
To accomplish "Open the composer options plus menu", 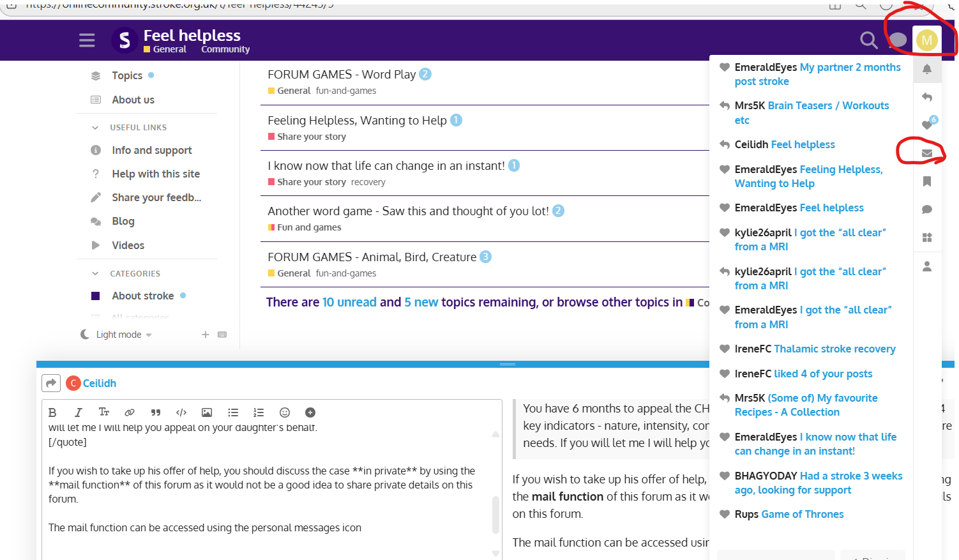I will point(310,412).
